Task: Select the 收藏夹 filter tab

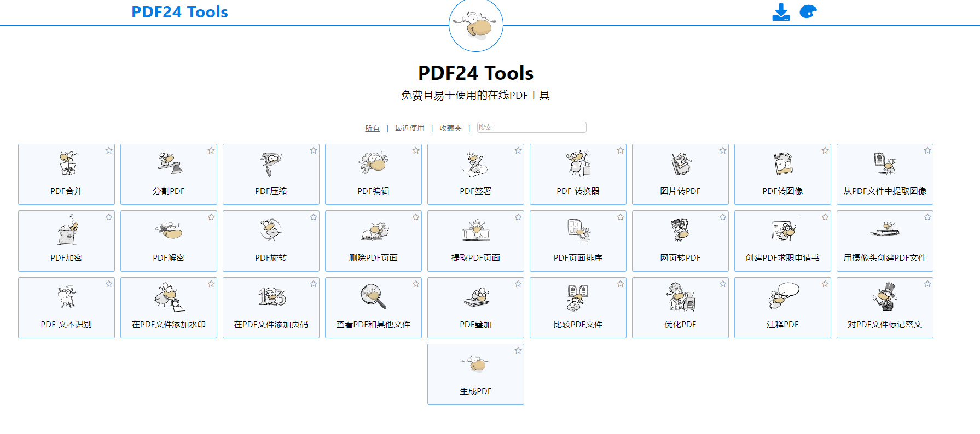Action: pyautogui.click(x=451, y=128)
